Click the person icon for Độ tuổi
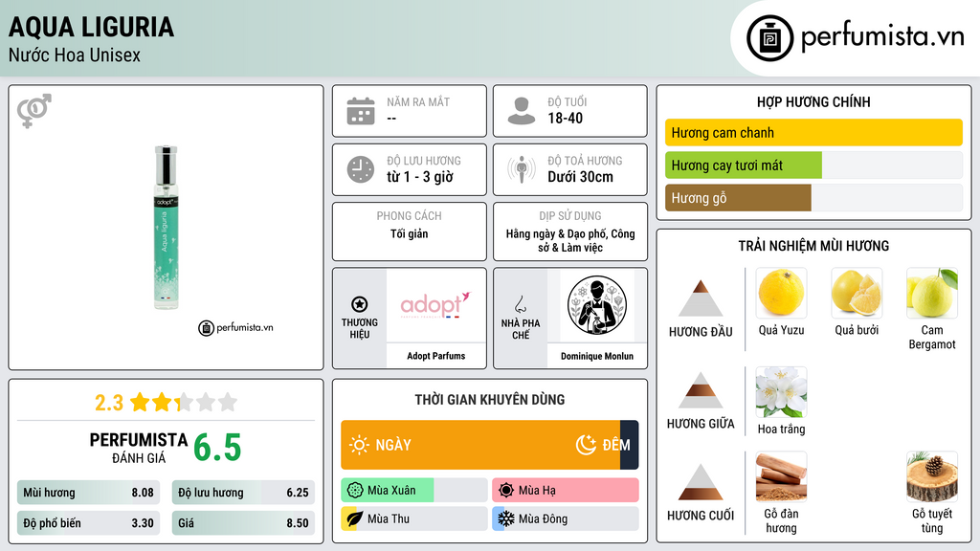The image size is (980, 551). (x=522, y=111)
